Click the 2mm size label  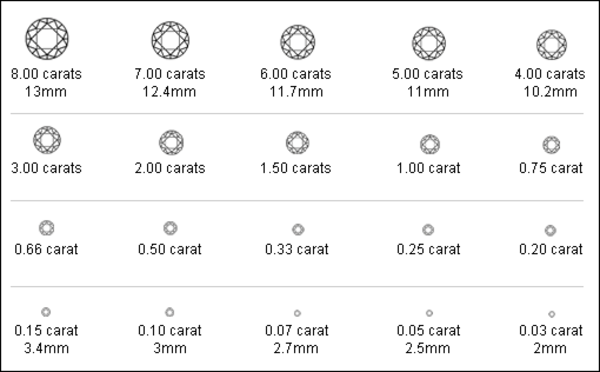[550, 348]
